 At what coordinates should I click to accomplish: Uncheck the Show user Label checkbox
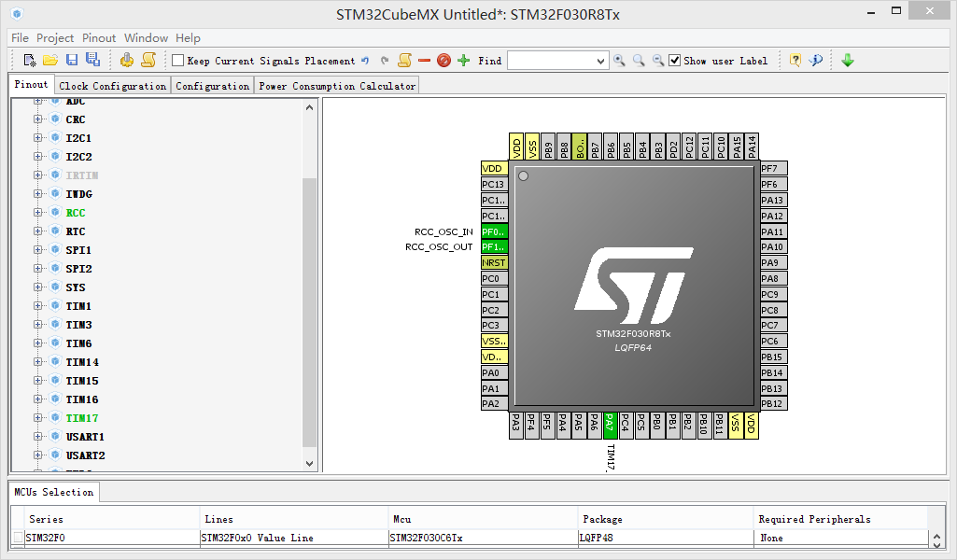pos(674,61)
